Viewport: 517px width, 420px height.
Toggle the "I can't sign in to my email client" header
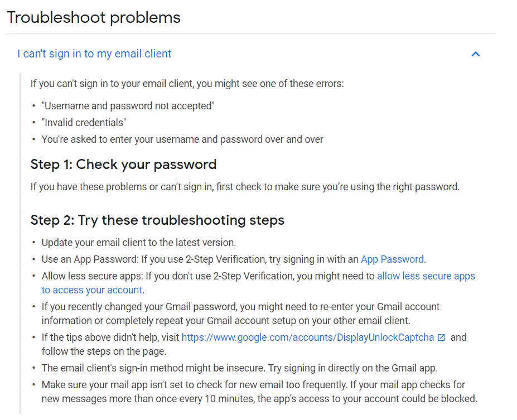pos(94,54)
